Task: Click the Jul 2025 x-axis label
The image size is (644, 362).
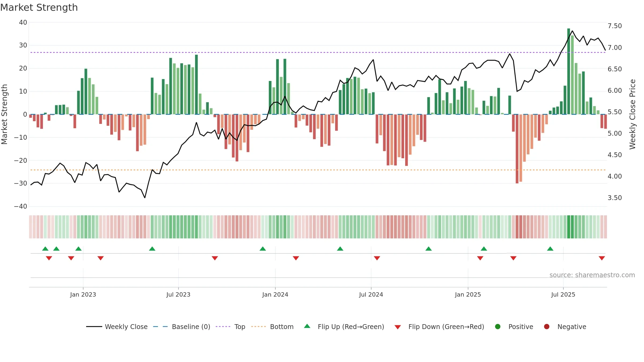Action: 563,294
